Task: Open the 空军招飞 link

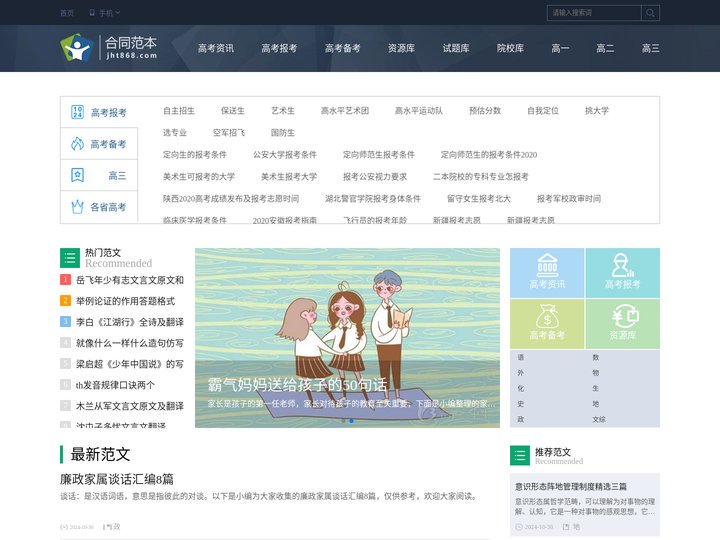Action: pos(229,133)
